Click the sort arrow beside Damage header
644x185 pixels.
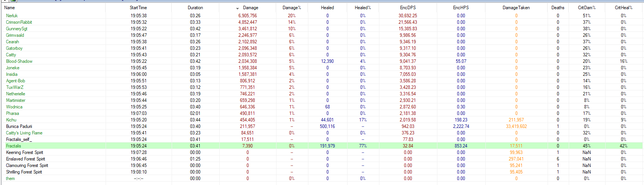238,8
